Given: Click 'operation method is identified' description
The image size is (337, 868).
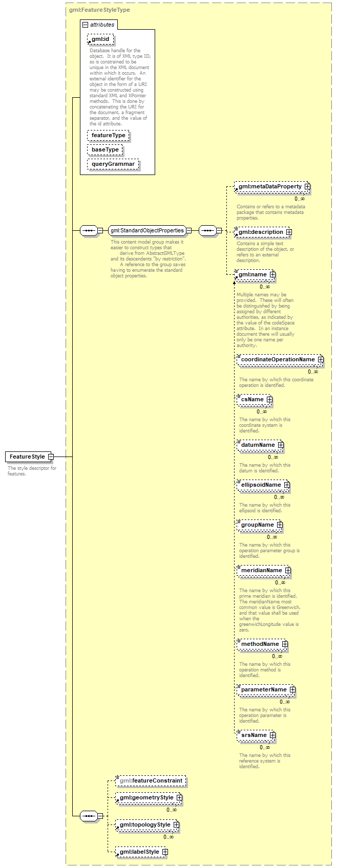Looking at the screenshot, I should (x=265, y=670).
